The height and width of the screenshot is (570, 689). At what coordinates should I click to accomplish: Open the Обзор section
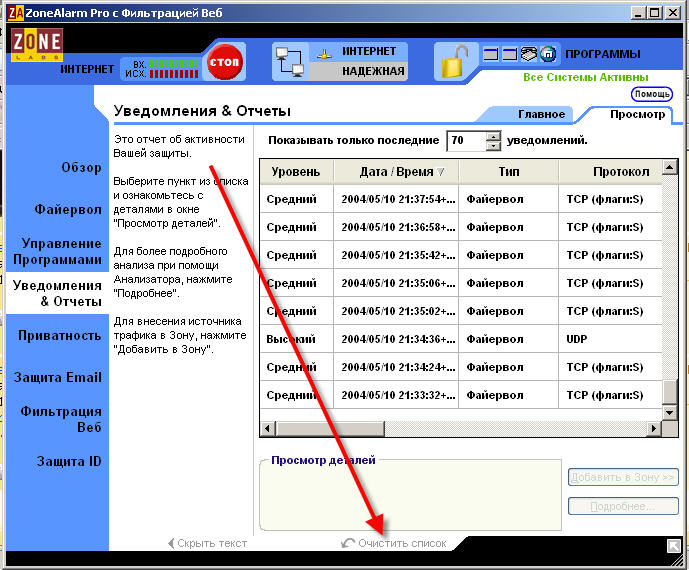coord(81,167)
